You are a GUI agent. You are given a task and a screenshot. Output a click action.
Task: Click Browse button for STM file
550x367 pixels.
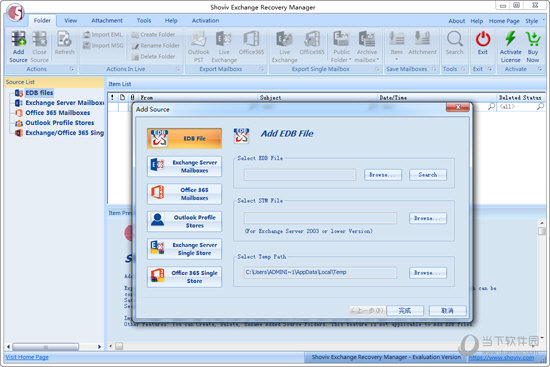428,218
